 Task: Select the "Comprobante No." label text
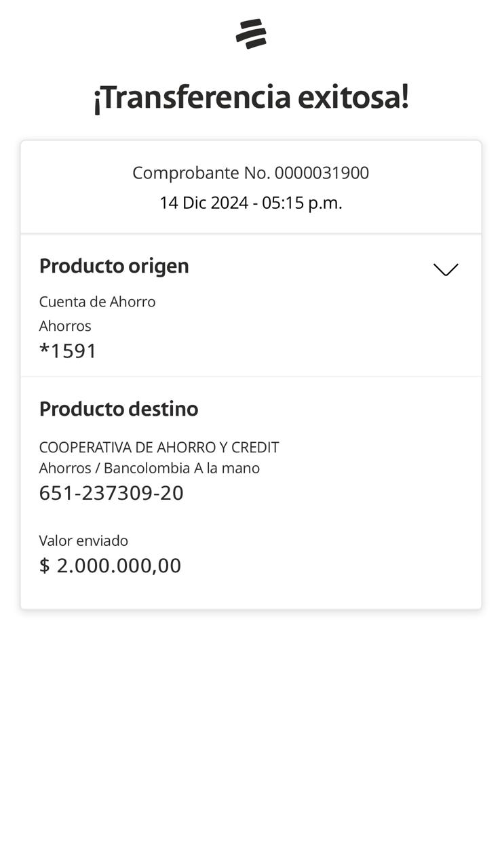[x=201, y=173]
